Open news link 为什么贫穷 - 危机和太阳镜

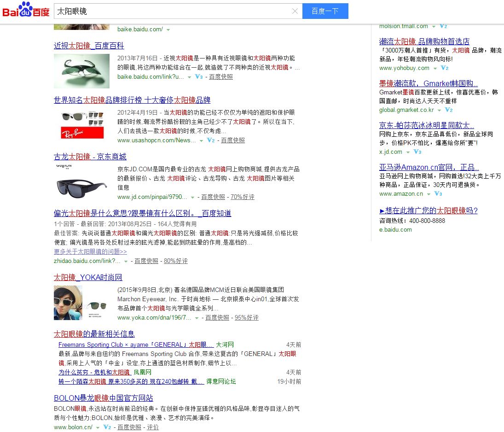pyautogui.click(x=94, y=373)
